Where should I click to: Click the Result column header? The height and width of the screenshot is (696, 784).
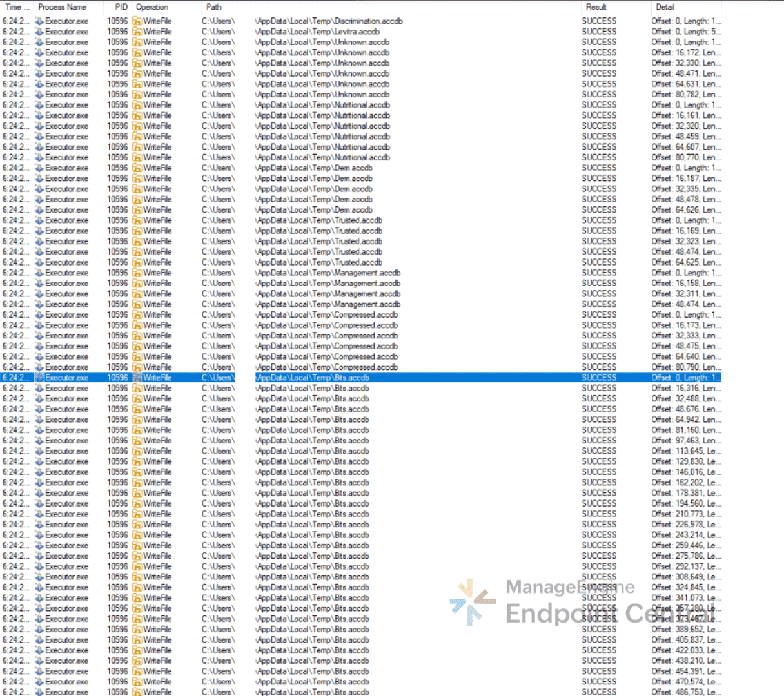(x=596, y=7)
